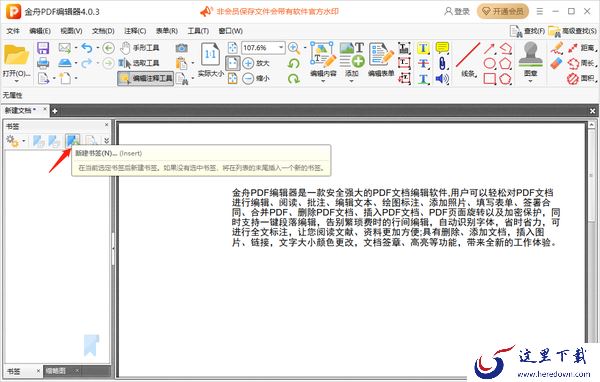Click the new bookmark icon in 书签 panel
The width and height of the screenshot is (600, 382).
[72, 141]
